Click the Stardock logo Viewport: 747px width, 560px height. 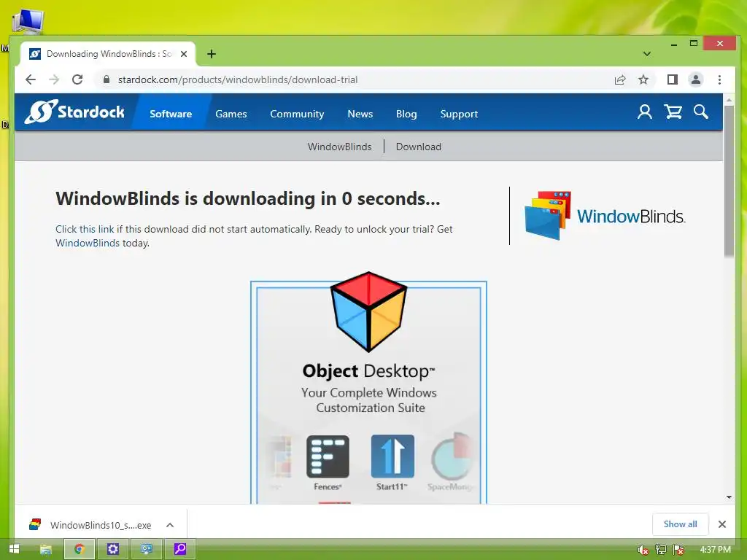(x=75, y=112)
